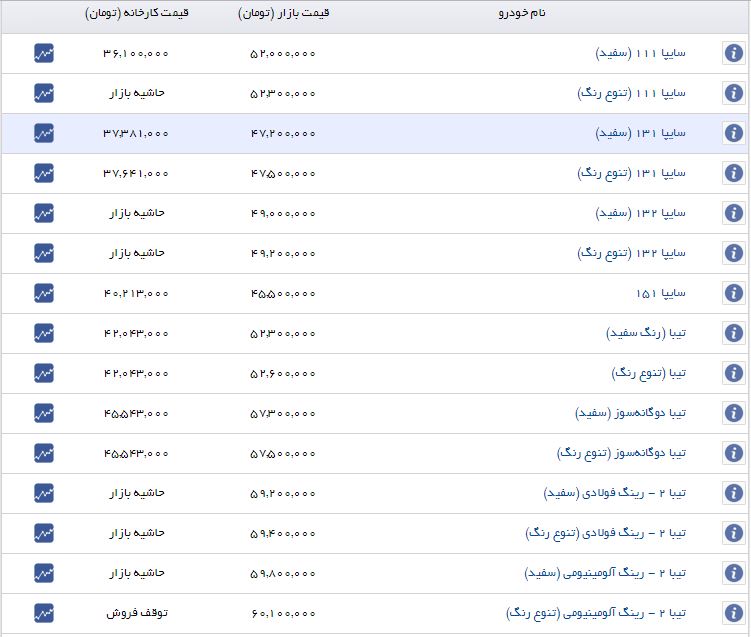Screen dimensions: 751x637
Task: Show info for تیبا ۲ رینگ آلومینیومی (تنوع رنگ)
Action: coord(733,613)
